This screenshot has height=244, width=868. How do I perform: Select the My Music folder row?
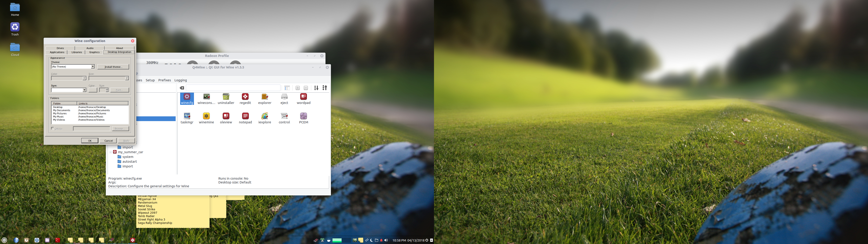click(90, 117)
